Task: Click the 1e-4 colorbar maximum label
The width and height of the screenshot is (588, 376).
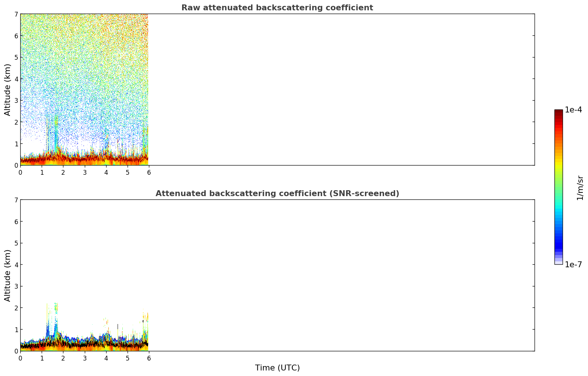Action: pyautogui.click(x=573, y=110)
